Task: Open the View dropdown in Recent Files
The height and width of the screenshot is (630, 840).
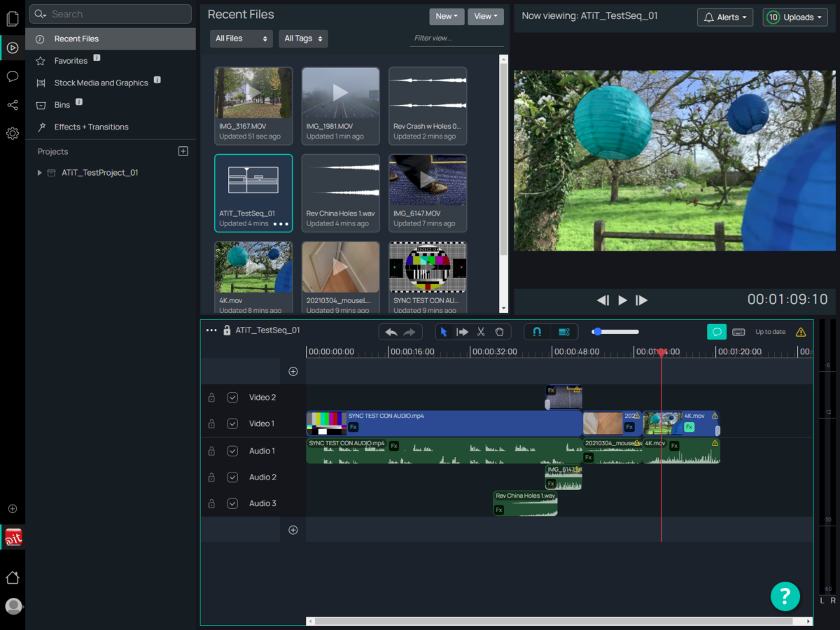Action: (486, 16)
